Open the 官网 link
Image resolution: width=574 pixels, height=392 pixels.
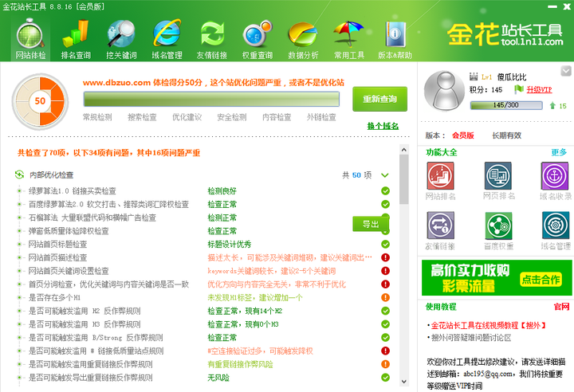(562, 307)
